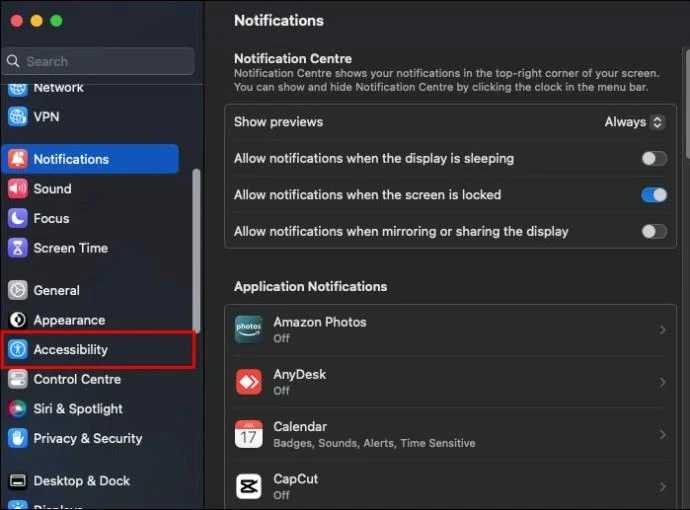Click the VPN icon in sidebar
Image resolution: width=690 pixels, height=510 pixels.
(18, 117)
